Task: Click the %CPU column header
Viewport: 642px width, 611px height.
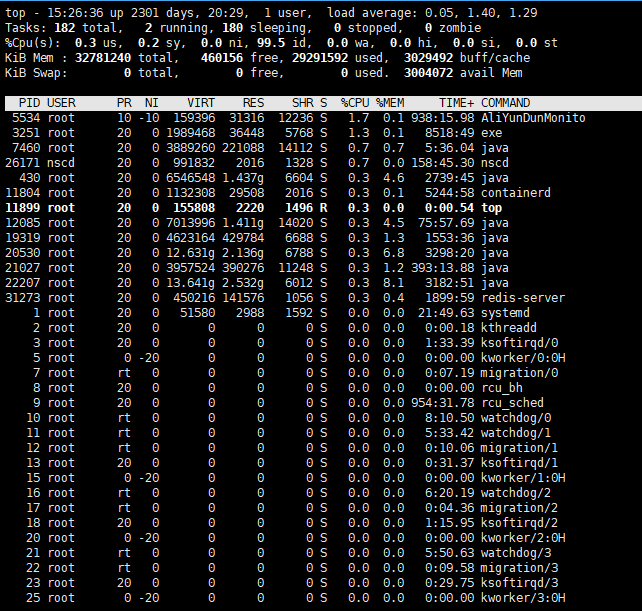Action: pos(355,103)
